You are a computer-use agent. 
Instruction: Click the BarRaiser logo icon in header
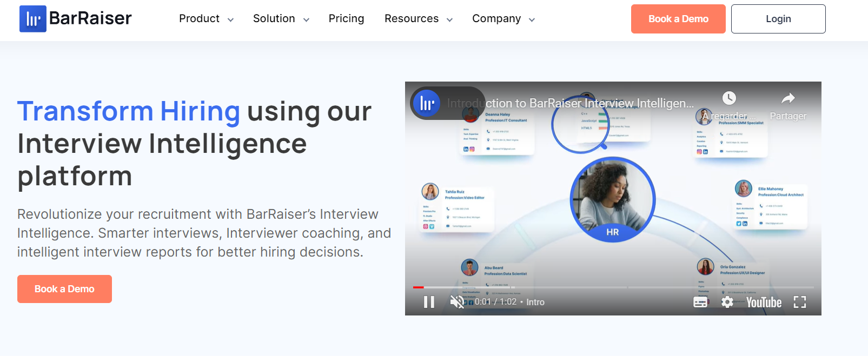(33, 19)
